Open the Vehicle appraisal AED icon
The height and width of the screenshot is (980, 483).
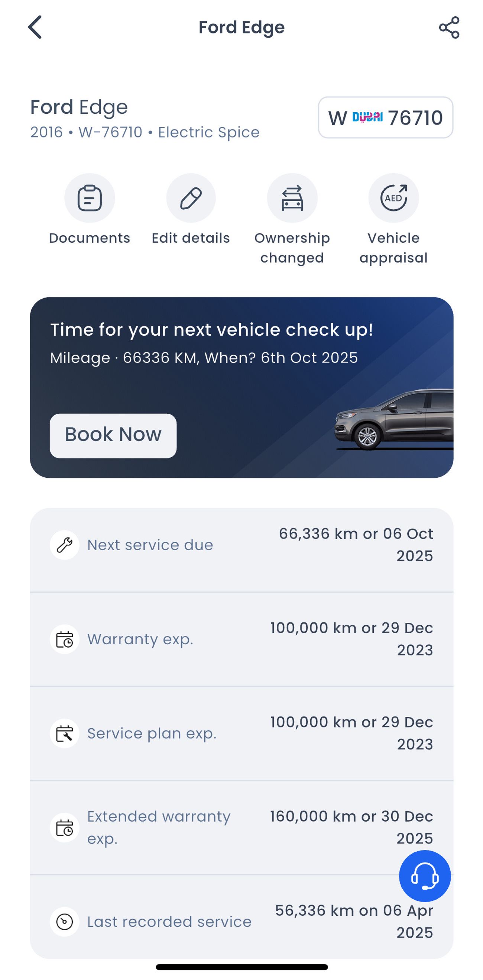coord(393,198)
